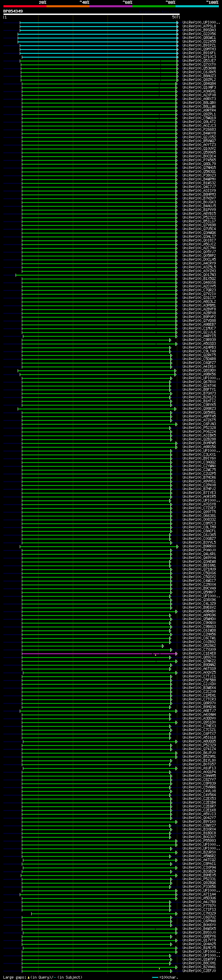Select hit label UniRef100_A7I1A4

click(x=199, y=894)
